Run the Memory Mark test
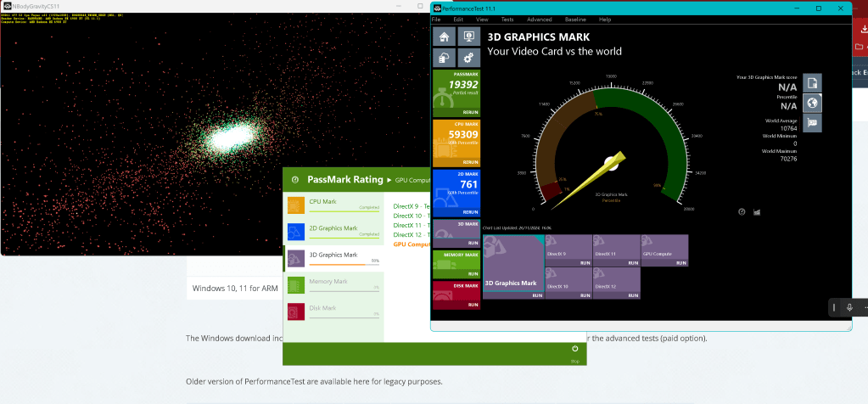868x404 pixels. [473, 274]
